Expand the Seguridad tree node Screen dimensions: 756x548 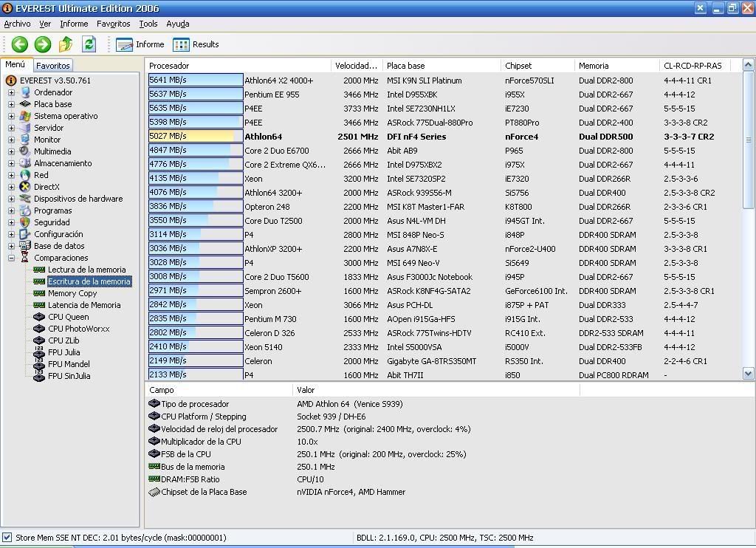(12, 222)
